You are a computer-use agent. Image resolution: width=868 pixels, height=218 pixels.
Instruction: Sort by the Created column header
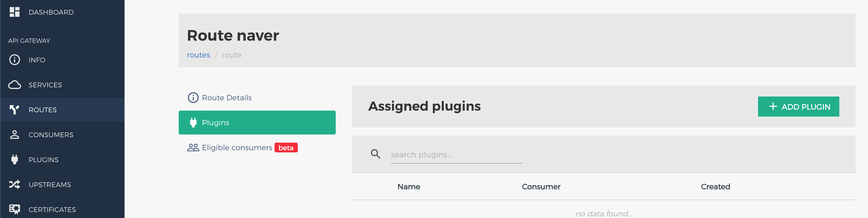715,187
